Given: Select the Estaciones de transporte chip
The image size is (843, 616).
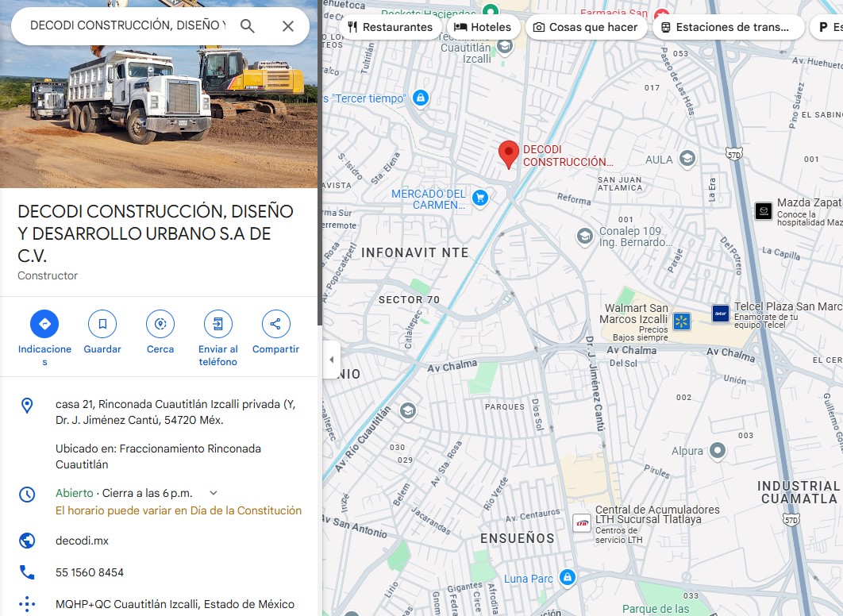Looking at the screenshot, I should pos(726,27).
